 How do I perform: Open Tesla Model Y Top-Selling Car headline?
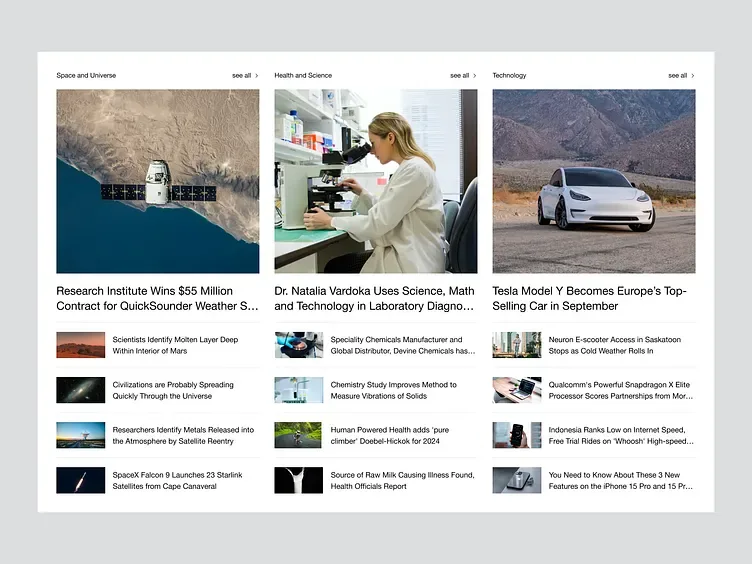pyautogui.click(x=589, y=298)
